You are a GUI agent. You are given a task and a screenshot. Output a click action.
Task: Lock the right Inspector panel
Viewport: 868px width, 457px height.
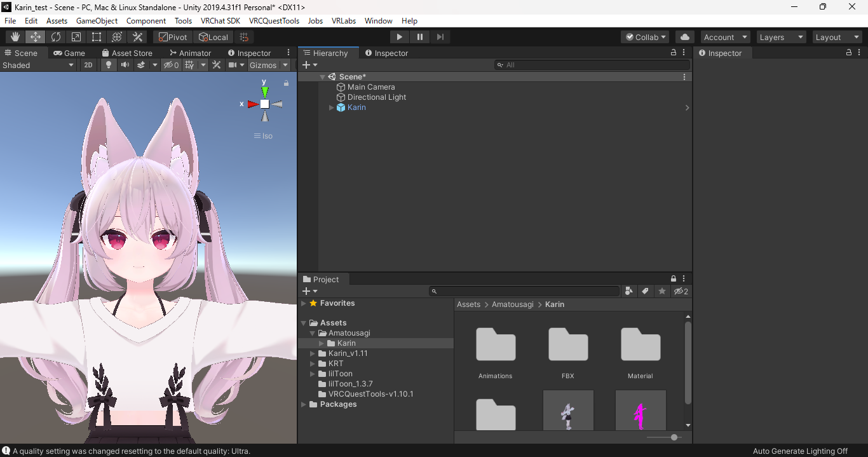(x=849, y=53)
